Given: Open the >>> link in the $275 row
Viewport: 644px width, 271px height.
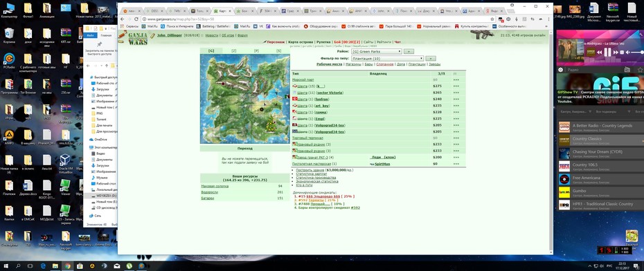Looking at the screenshot, I should 456,86.
